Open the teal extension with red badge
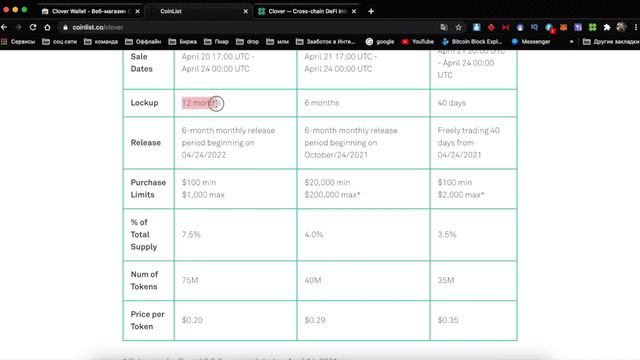 point(549,28)
